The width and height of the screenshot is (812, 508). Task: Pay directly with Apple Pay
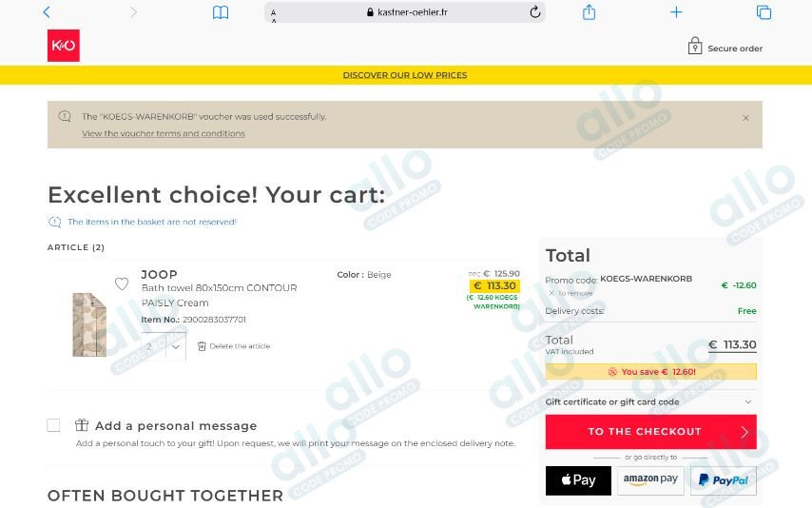click(x=578, y=480)
